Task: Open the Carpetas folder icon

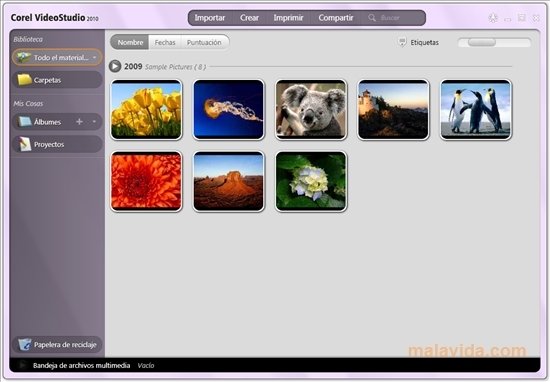Action: [25, 80]
